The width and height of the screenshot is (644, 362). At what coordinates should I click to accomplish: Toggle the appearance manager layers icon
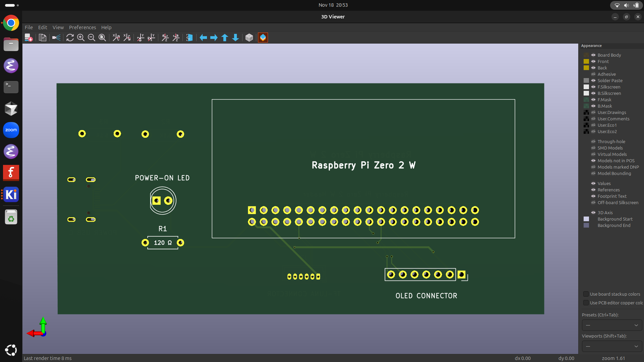click(x=263, y=38)
